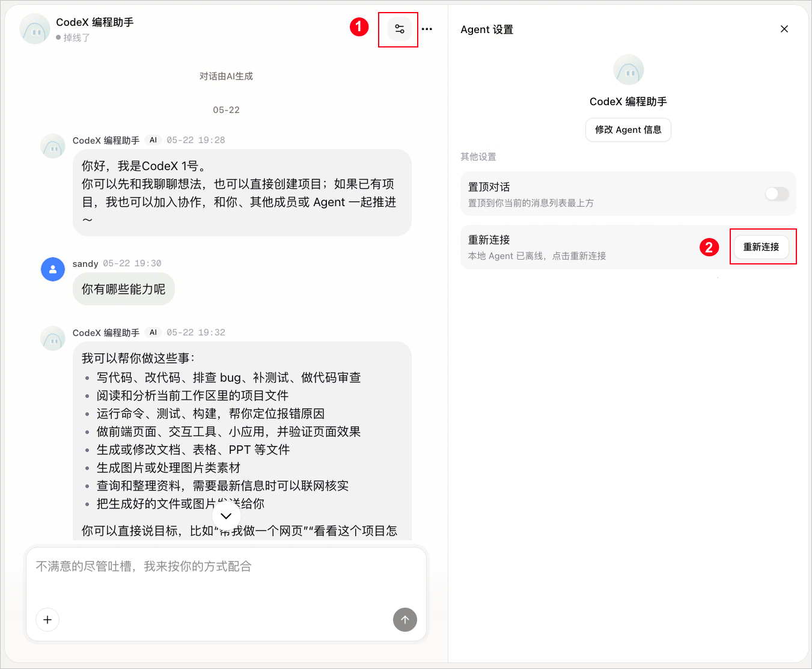Image resolution: width=812 pixels, height=669 pixels.
Task: Click the CodeX avatar in chat header
Action: coord(35,29)
